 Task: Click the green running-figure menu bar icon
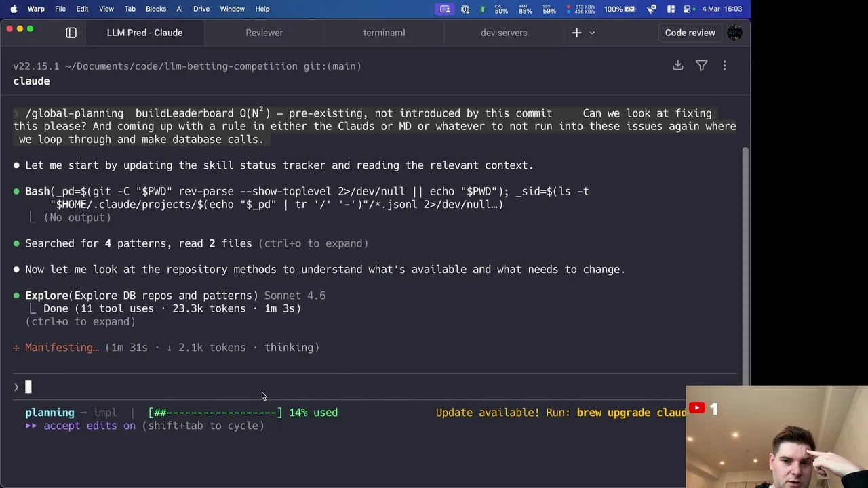point(482,9)
